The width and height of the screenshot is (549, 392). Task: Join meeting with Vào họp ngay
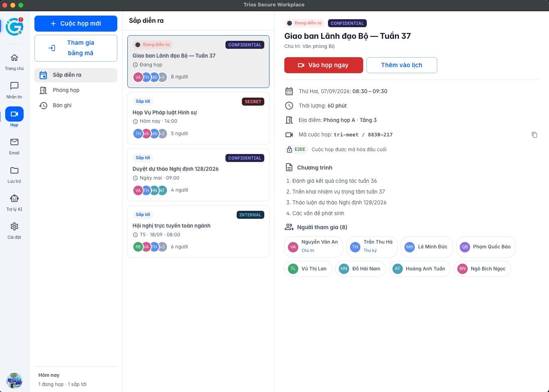(x=324, y=65)
